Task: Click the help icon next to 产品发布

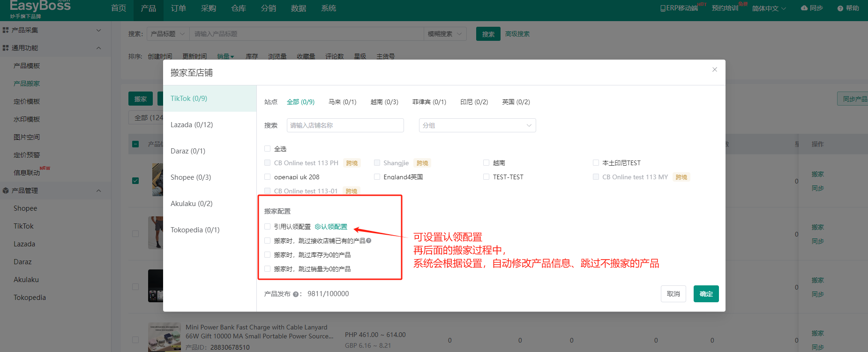Action: click(x=296, y=294)
